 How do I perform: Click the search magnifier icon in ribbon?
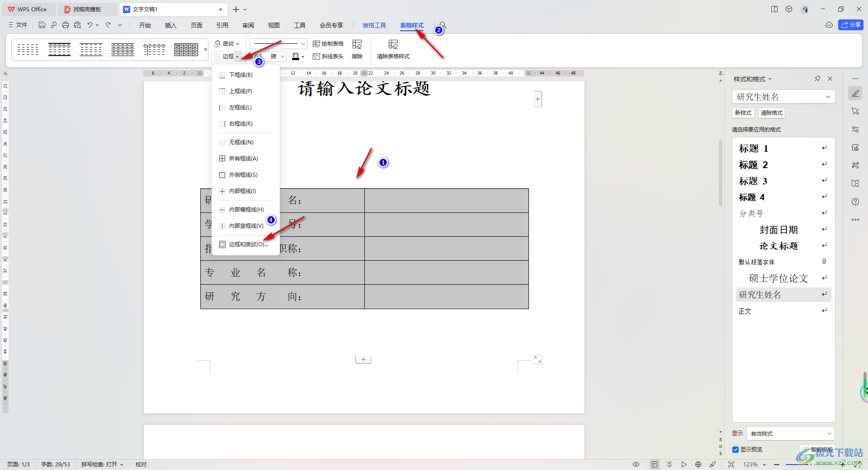(x=443, y=25)
